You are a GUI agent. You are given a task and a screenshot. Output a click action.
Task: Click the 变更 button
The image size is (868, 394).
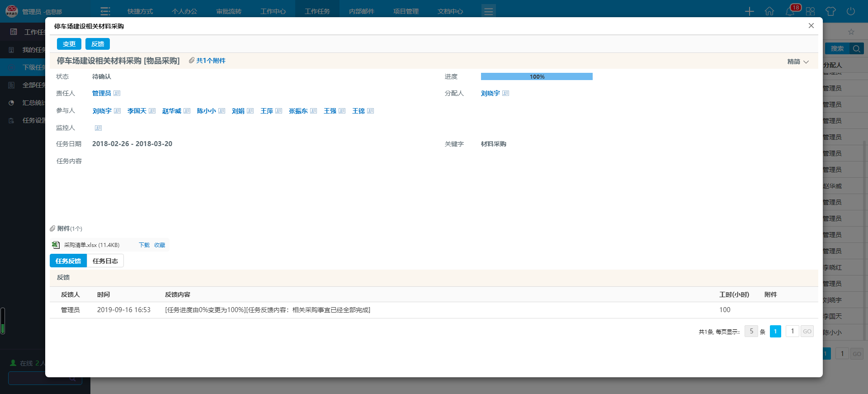[69, 44]
